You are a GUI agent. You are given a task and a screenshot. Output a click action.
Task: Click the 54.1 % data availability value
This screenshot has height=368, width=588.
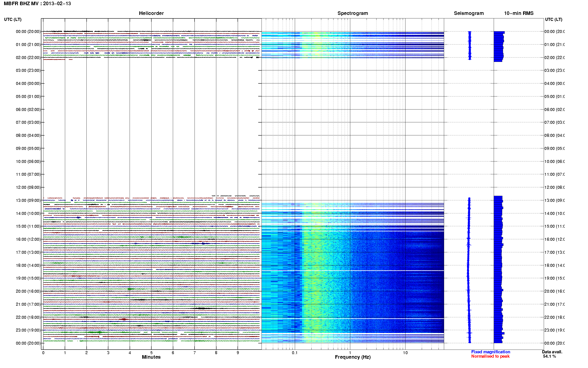[x=550, y=356]
